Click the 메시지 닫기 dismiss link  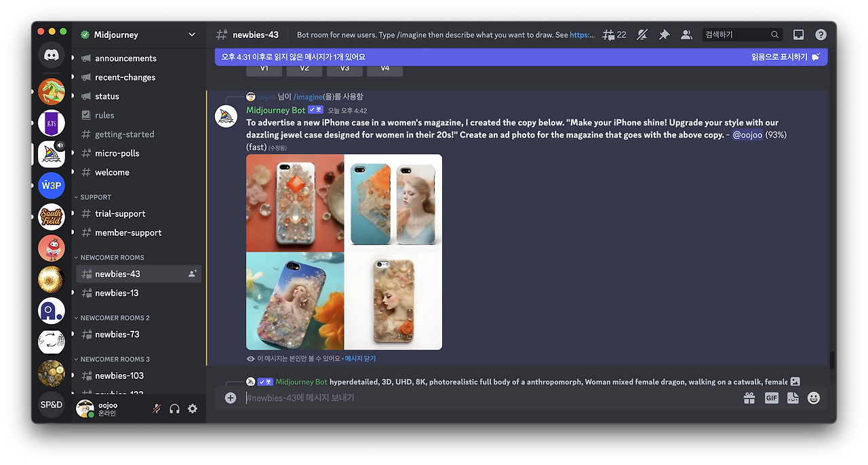point(360,359)
